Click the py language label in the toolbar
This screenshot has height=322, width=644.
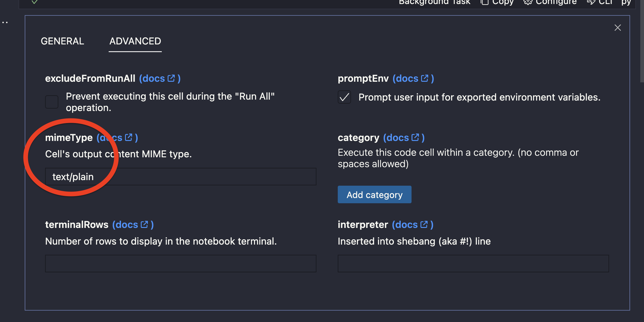pyautogui.click(x=626, y=2)
